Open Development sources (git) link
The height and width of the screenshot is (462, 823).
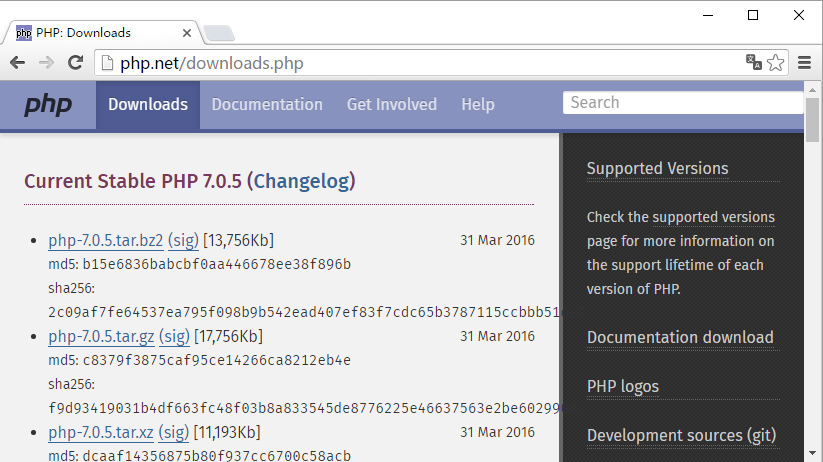tap(681, 435)
